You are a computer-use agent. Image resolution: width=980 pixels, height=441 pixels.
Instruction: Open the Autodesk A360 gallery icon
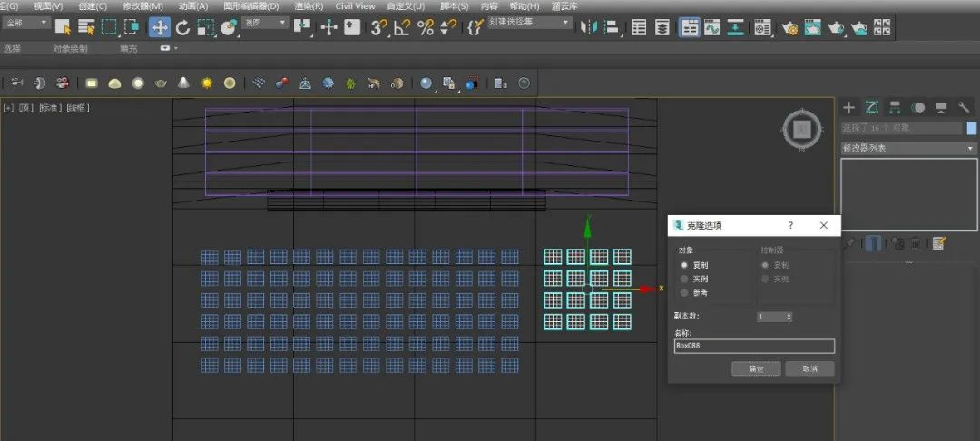click(x=882, y=27)
